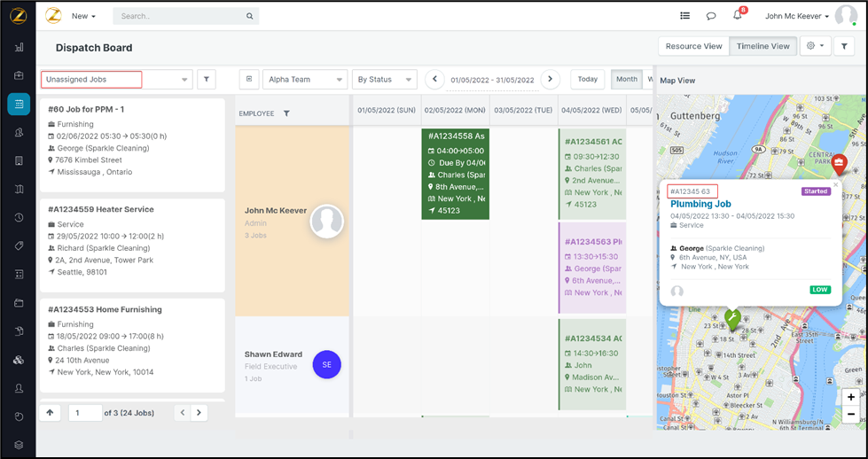Image resolution: width=868 pixels, height=459 pixels.
Task: Click filter icon beside Unassigned Jobs
Action: coord(206,80)
